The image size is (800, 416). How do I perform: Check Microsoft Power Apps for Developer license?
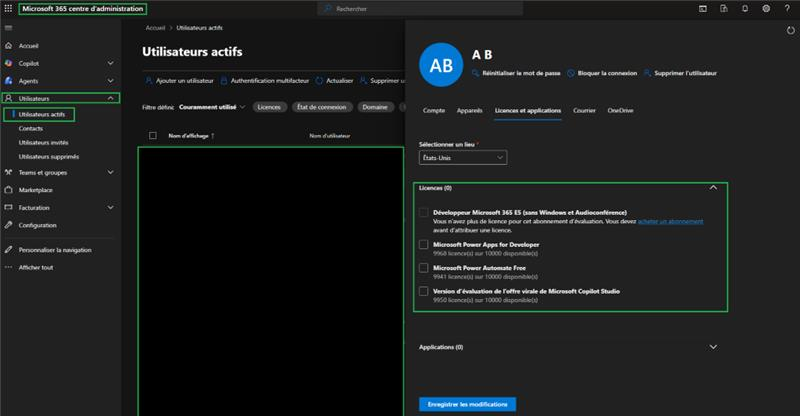click(423, 244)
